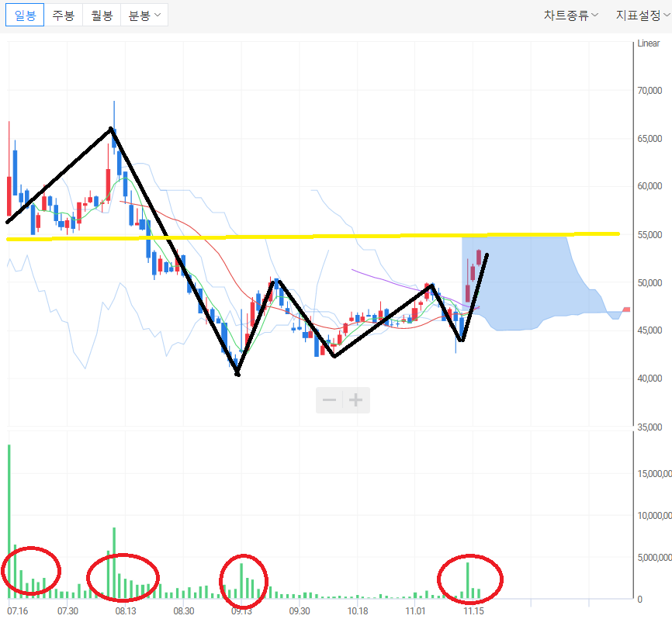Click the 07.16 date axis label

pyautogui.click(x=18, y=611)
